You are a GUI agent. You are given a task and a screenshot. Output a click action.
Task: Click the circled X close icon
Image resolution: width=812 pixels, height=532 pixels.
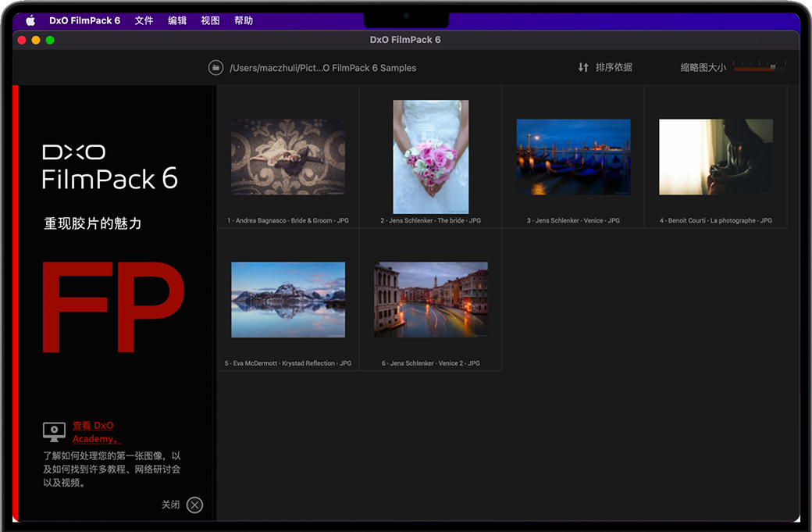[194, 505]
